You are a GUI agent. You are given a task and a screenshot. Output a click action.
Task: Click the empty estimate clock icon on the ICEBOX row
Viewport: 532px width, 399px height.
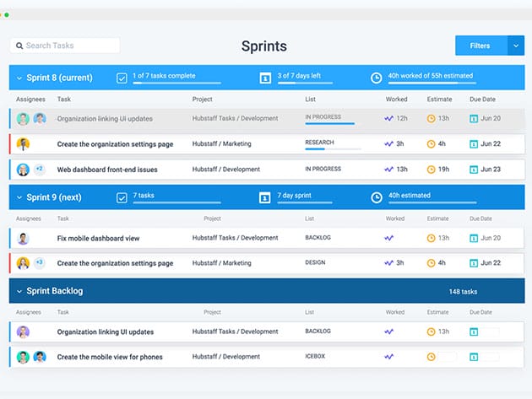(x=431, y=357)
